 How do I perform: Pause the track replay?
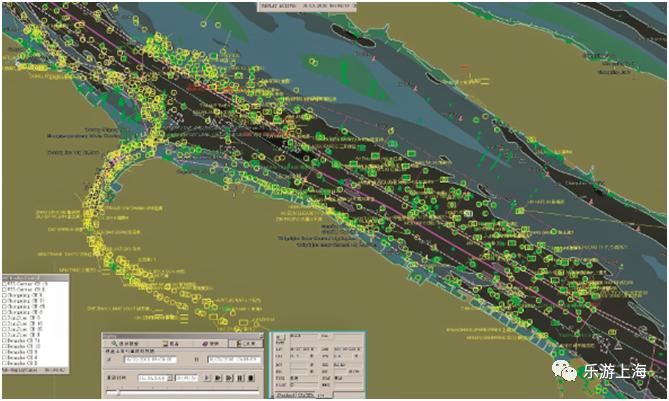pos(239,377)
